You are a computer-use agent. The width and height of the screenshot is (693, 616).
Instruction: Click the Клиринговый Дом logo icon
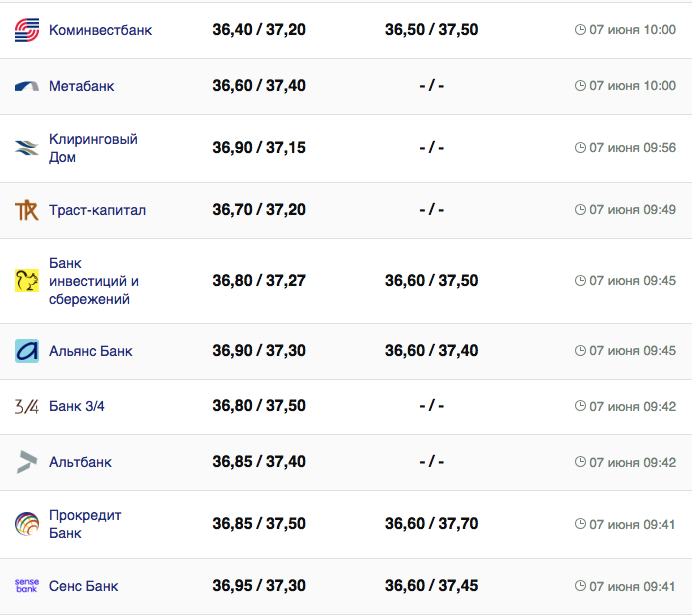pyautogui.click(x=27, y=148)
